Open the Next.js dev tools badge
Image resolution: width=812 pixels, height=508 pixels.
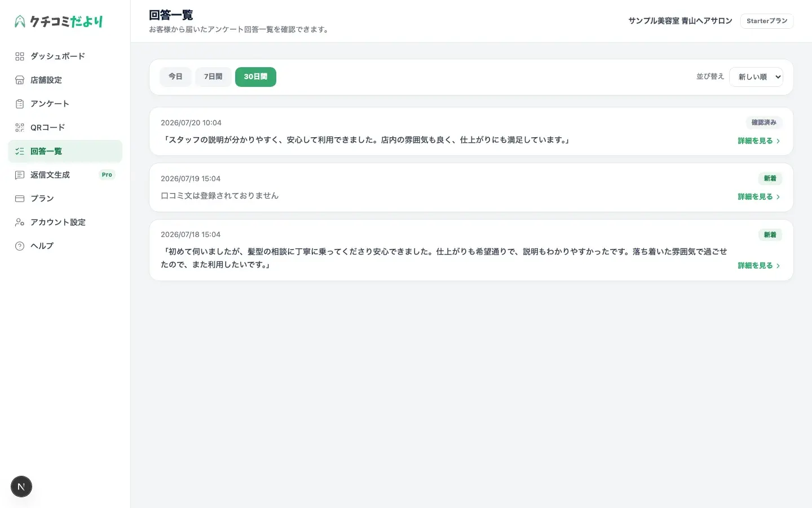21,487
